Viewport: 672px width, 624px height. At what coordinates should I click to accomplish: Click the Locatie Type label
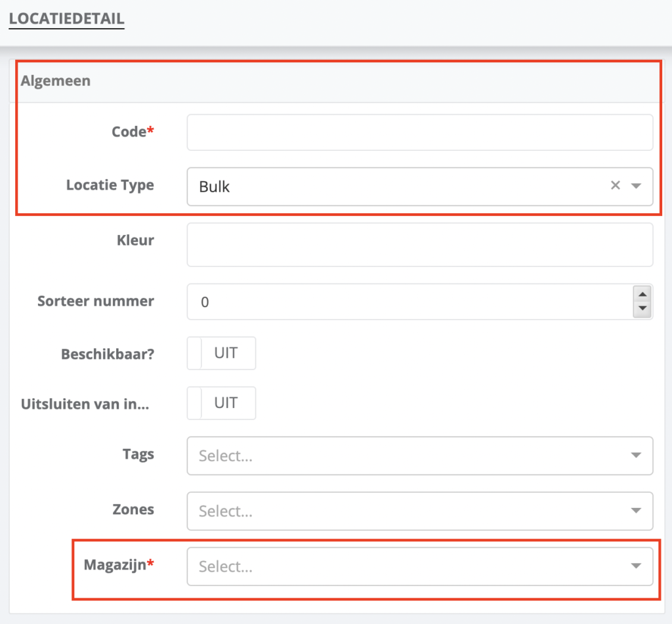(110, 185)
